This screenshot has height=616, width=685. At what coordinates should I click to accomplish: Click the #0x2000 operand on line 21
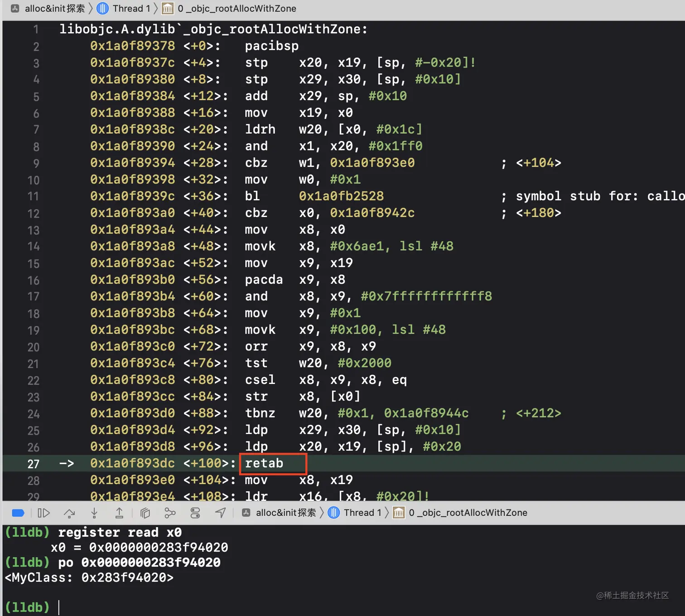pos(364,364)
